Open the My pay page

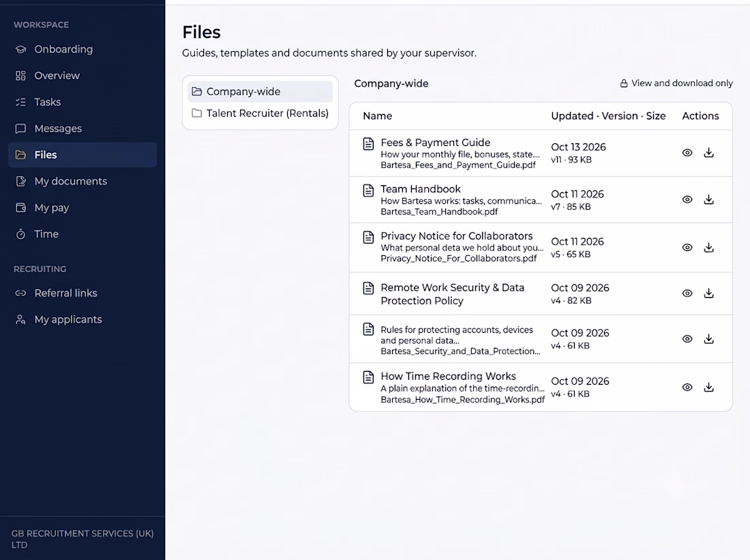pyautogui.click(x=82, y=208)
